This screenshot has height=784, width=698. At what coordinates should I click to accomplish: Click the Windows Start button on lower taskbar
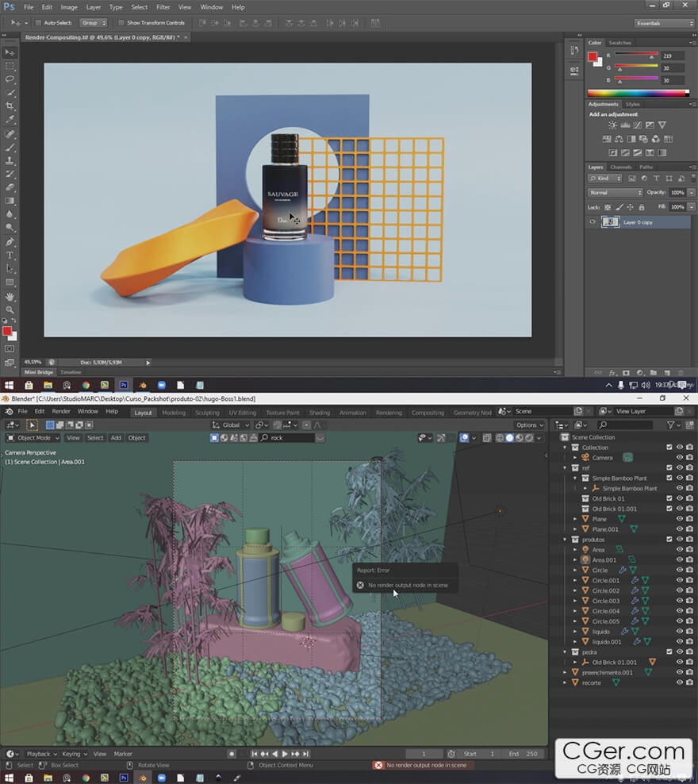[x=9, y=778]
